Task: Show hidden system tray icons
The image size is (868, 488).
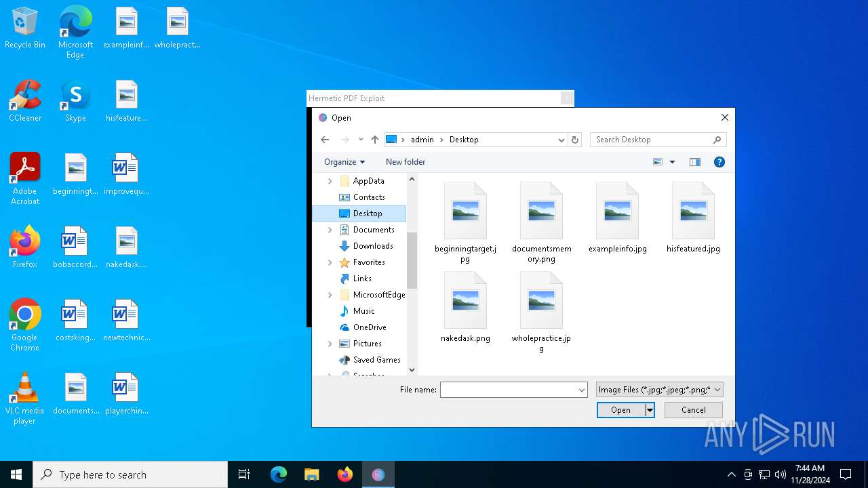Action: pos(731,474)
